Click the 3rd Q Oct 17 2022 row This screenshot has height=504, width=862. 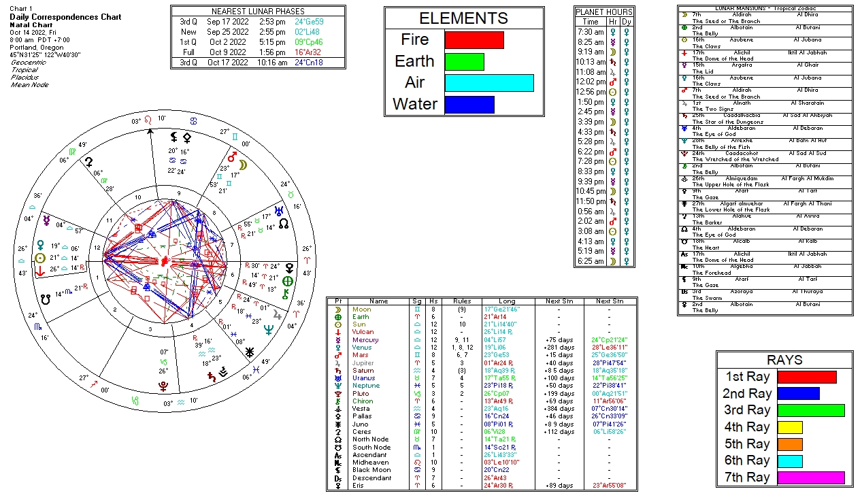258,63
